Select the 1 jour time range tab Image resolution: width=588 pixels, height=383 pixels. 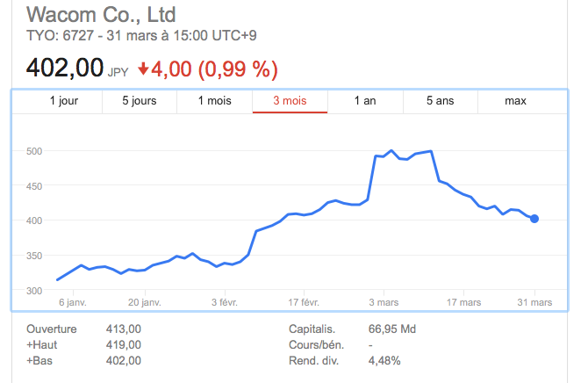pyautogui.click(x=64, y=101)
